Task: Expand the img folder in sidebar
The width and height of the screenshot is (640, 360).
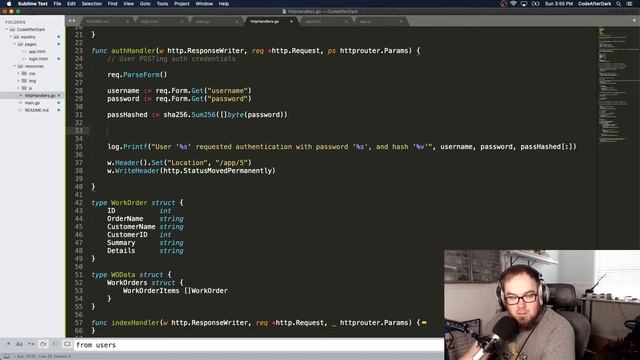Action: (x=18, y=81)
